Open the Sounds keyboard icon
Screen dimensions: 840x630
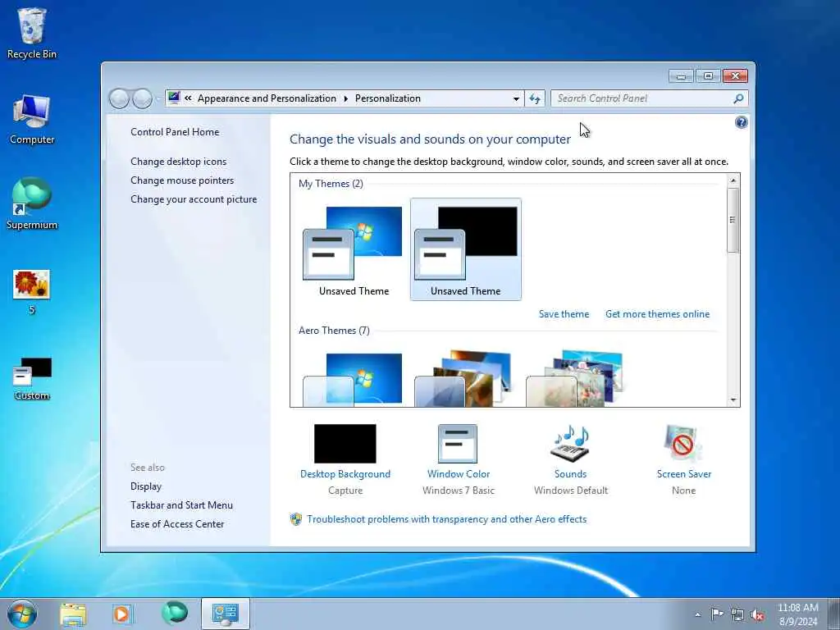pyautogui.click(x=570, y=444)
